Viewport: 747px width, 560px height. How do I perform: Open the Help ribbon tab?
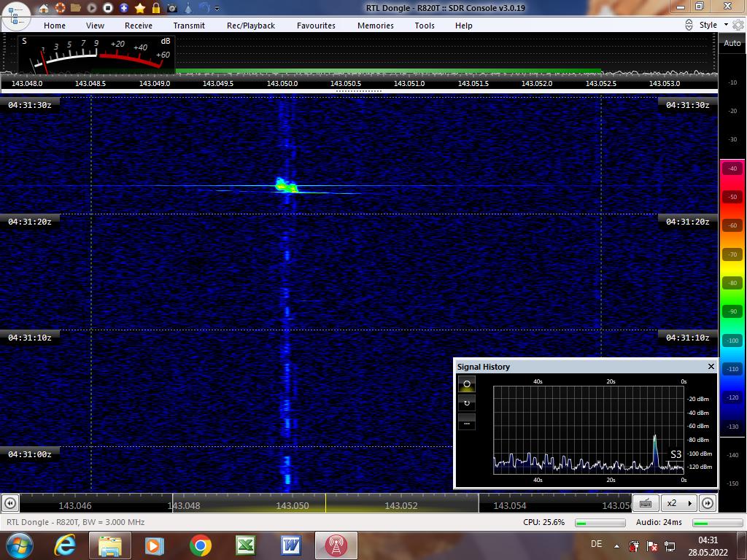coord(463,26)
